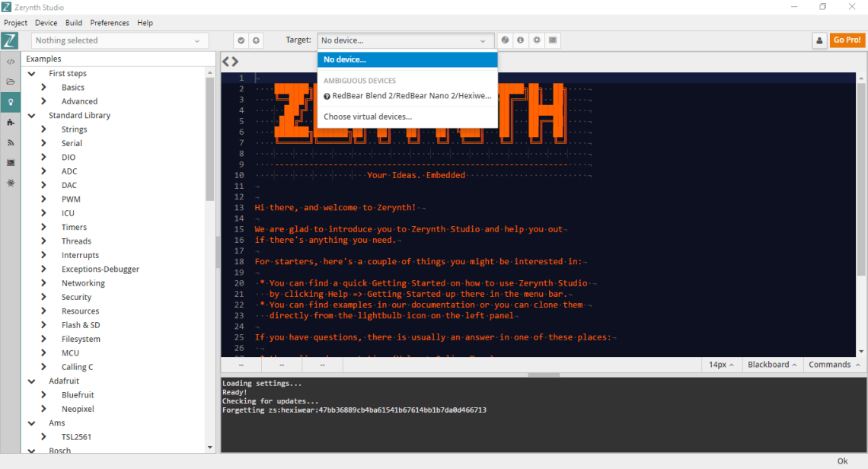Collapse the First steps tree group
This screenshot has height=469, width=868.
[31, 74]
